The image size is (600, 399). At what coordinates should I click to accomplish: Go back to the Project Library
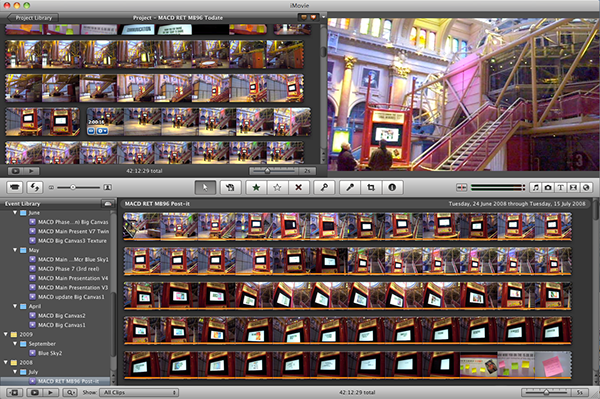[33, 18]
